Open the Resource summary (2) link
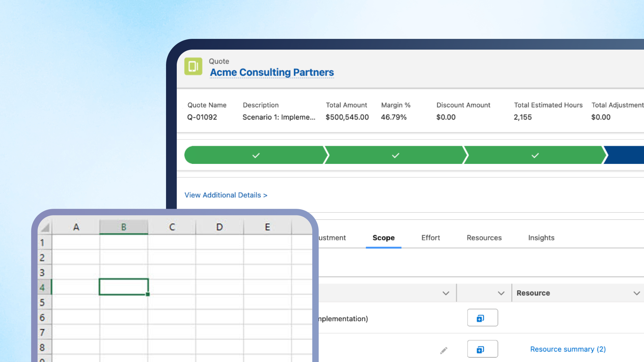The height and width of the screenshot is (362, 644). pos(568,349)
